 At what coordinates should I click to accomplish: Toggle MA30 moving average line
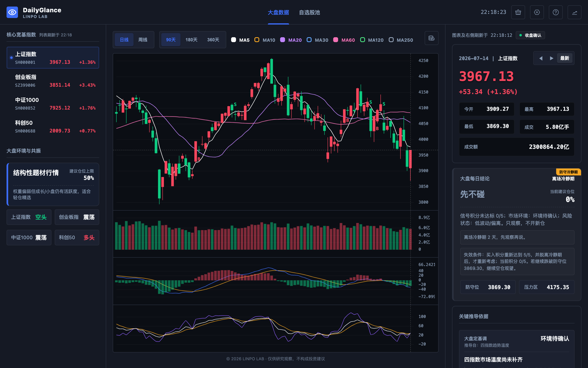[x=317, y=40]
